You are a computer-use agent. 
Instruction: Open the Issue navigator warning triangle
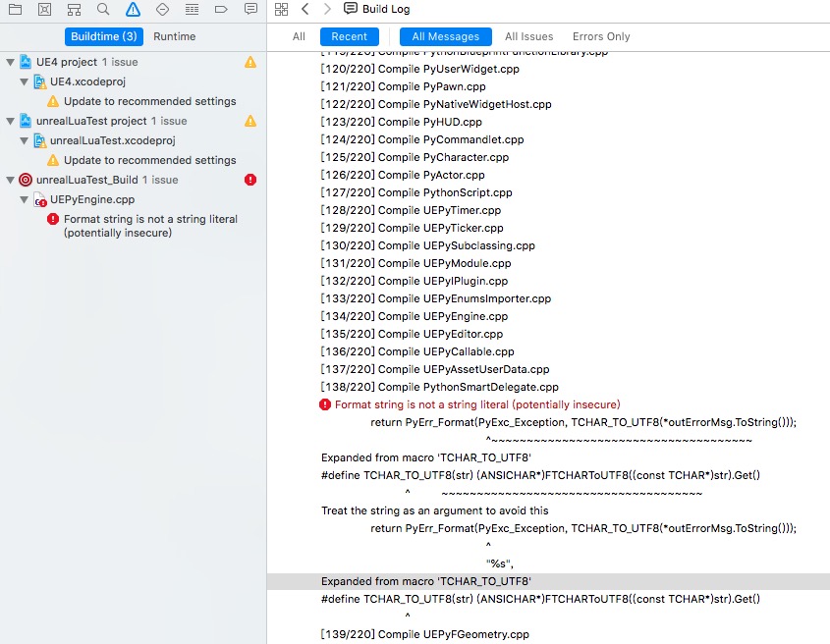(x=132, y=9)
